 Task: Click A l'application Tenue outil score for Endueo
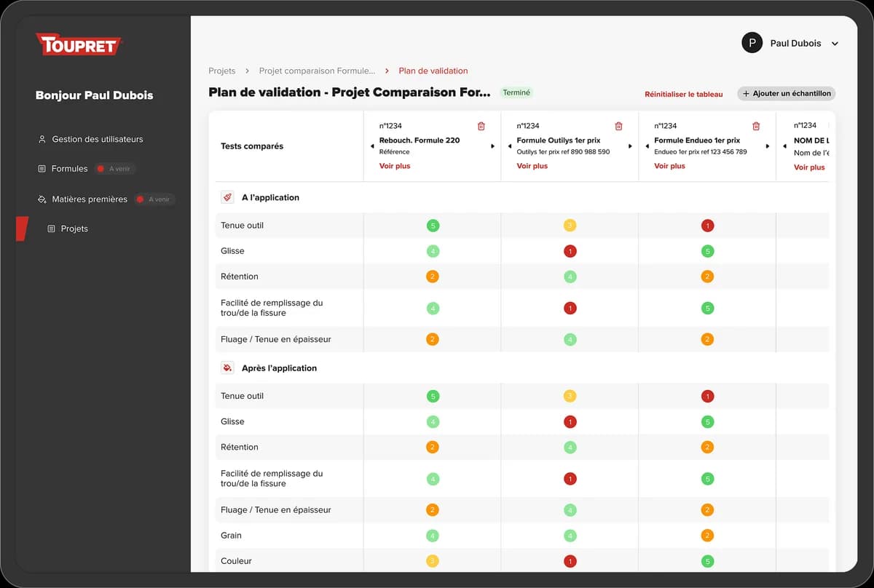tap(707, 226)
